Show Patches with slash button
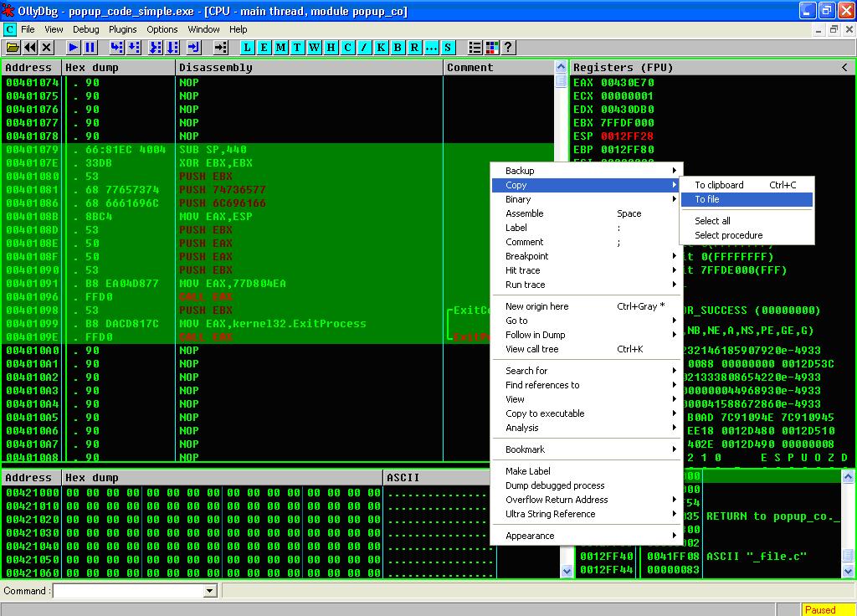 [364, 48]
